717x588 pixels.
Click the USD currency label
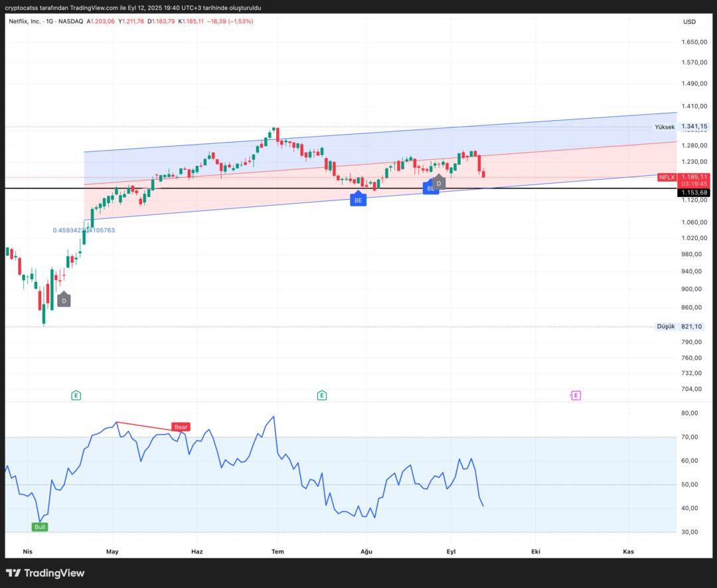690,22
